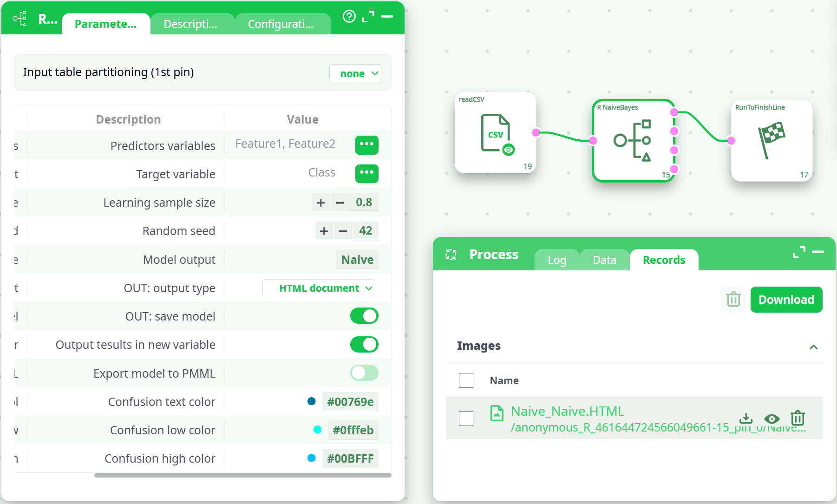Screen dimensions: 837x504
Task: Click the readCSV node icon
Action: (496, 133)
